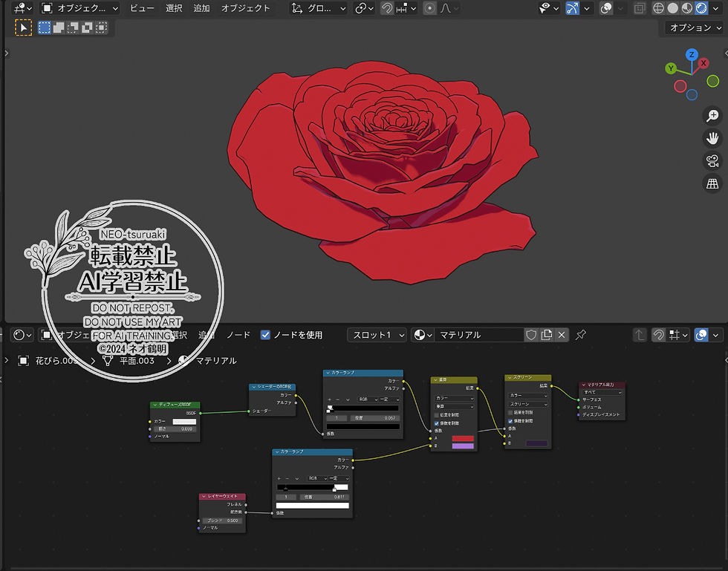Switch to solid viewport shading

(x=672, y=8)
